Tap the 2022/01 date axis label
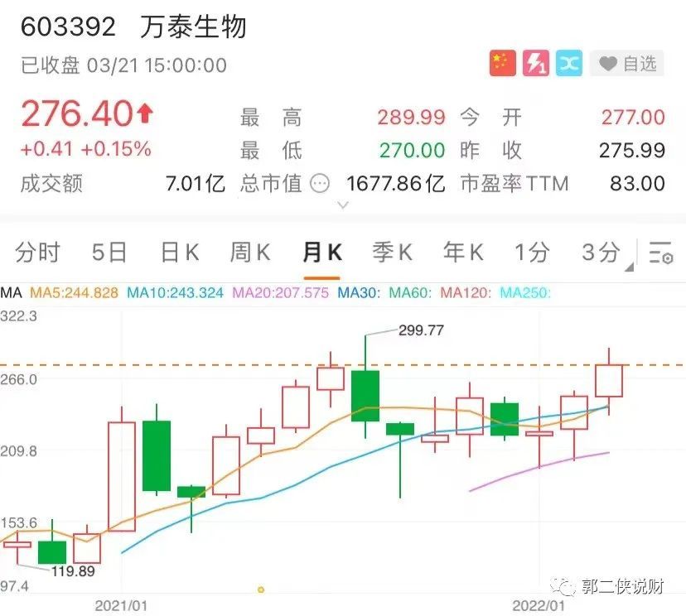The height and width of the screenshot is (616, 686). tap(539, 606)
